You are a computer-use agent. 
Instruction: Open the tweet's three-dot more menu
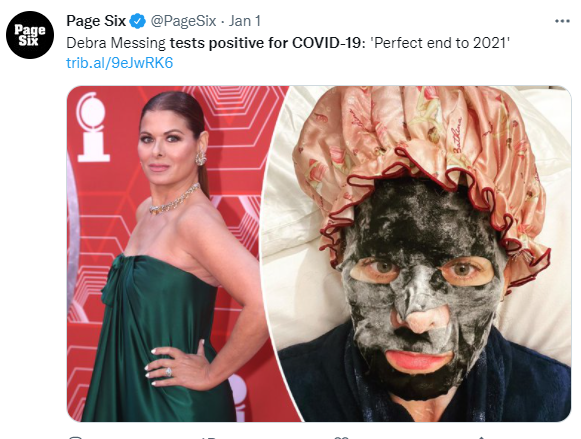[562, 21]
